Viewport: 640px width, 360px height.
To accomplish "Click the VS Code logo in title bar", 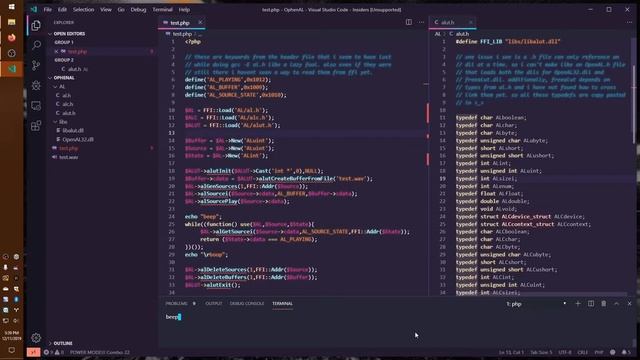I will pyautogui.click(x=33, y=9).
